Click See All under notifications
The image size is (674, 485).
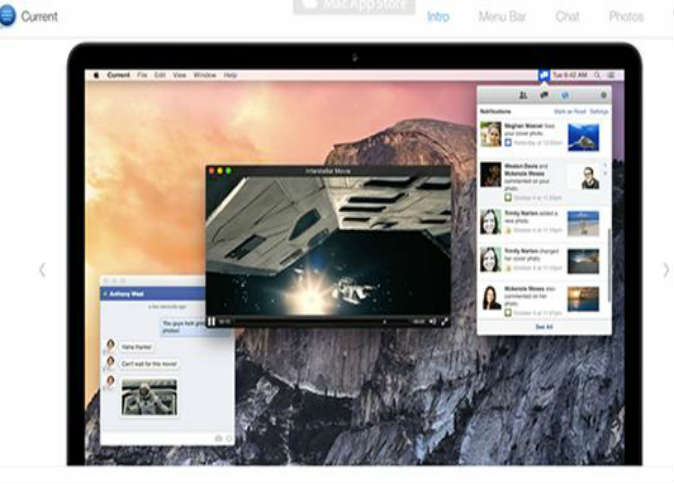click(543, 326)
